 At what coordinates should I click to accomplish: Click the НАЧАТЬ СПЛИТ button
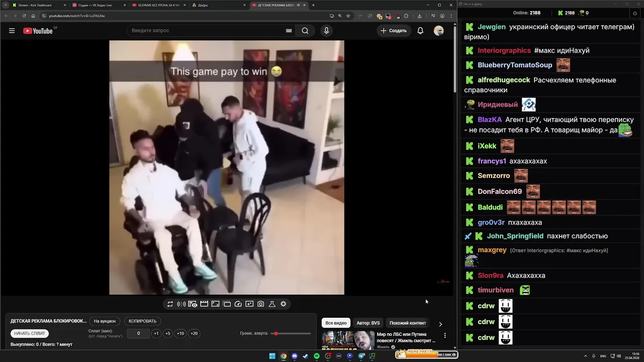coord(30,333)
